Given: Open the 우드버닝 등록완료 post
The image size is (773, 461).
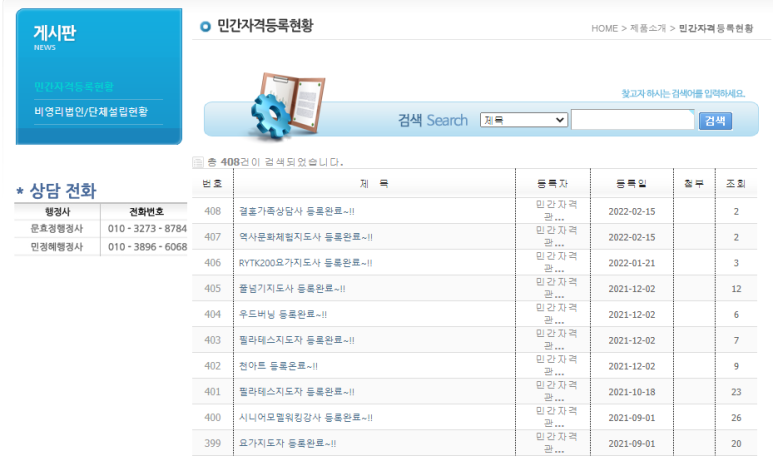Looking at the screenshot, I should (x=283, y=315).
